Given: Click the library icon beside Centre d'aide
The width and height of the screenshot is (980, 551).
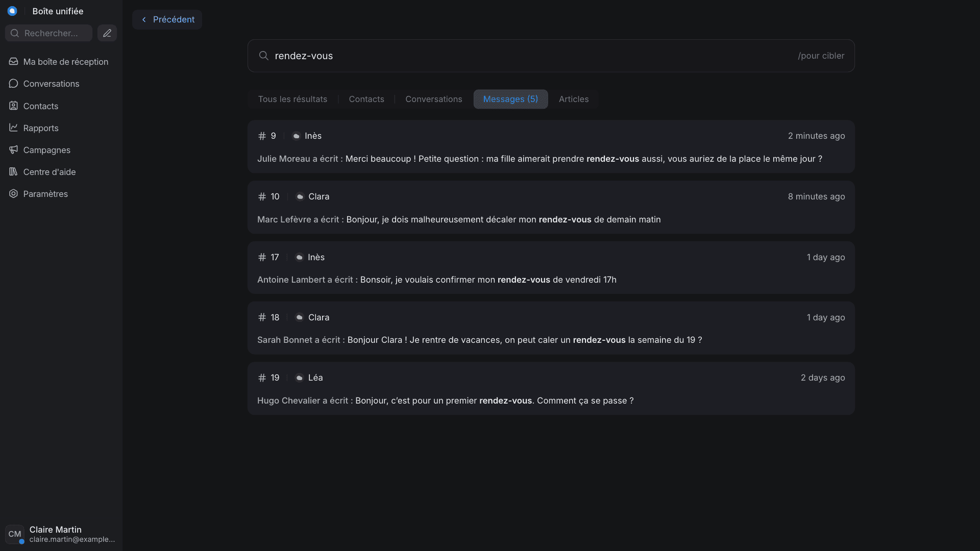Looking at the screenshot, I should pyautogui.click(x=14, y=172).
